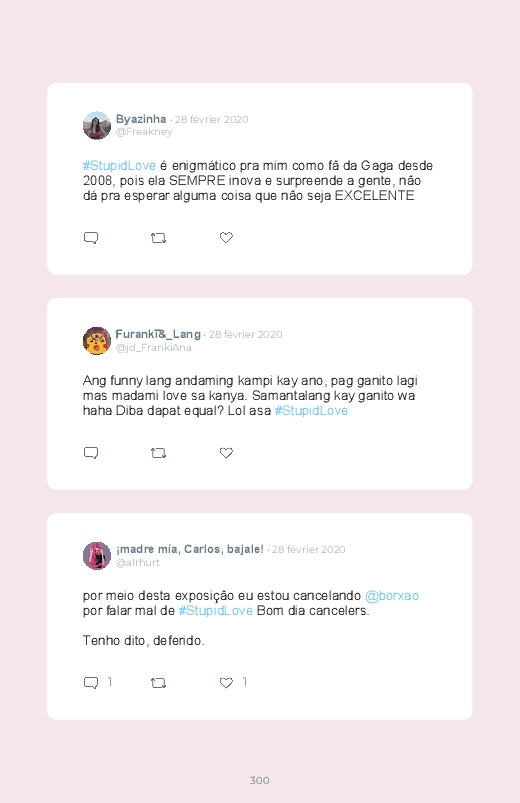Like the Furanki&_Lang tweet

[x=226, y=452]
